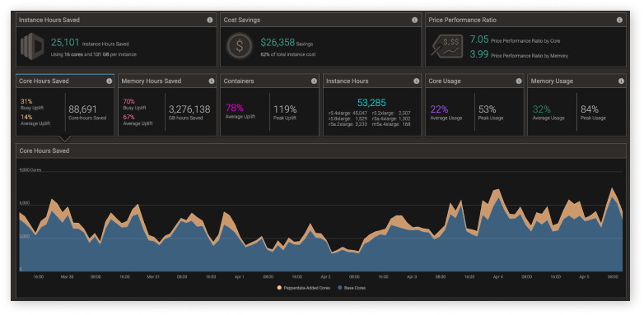Viewport: 644px width, 315px height.
Task: Click 53% Peak Usage in Core Usage
Action: pyautogui.click(x=487, y=109)
